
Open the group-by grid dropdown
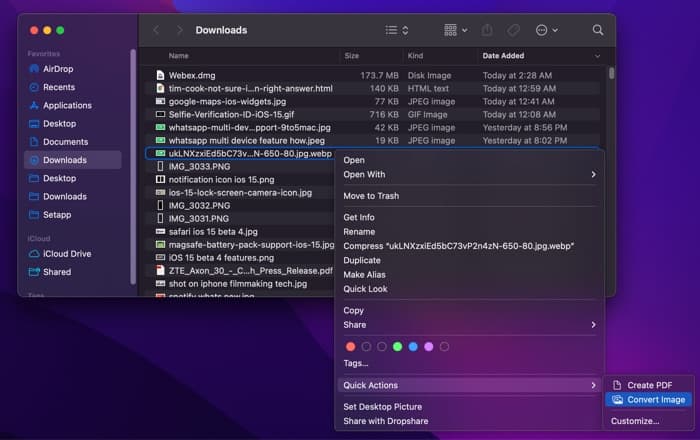coord(456,30)
